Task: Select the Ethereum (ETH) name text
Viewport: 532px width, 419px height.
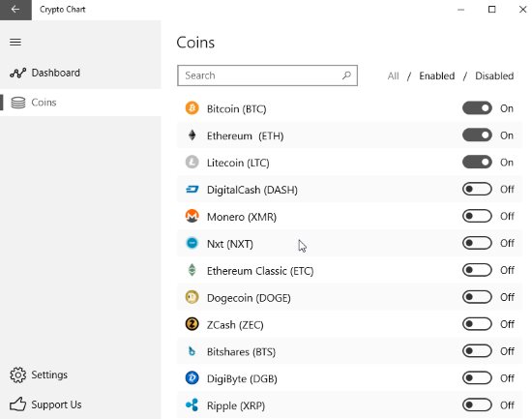Action: [246, 135]
